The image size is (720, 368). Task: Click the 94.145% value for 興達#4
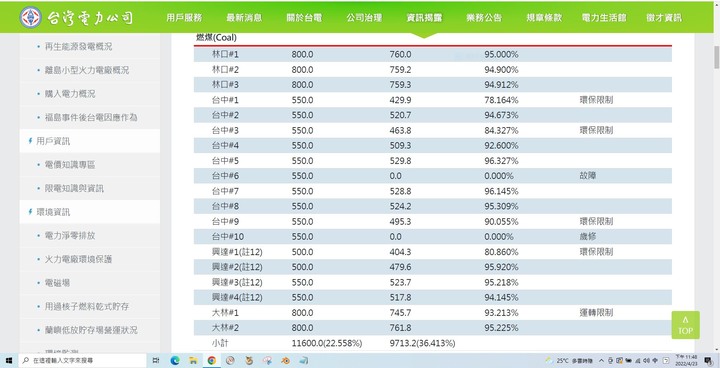coord(501,297)
